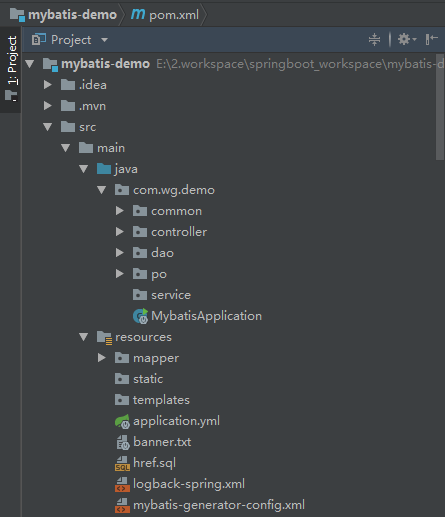The height and width of the screenshot is (517, 445).
Task: Click the dao package icon
Action: (140, 253)
